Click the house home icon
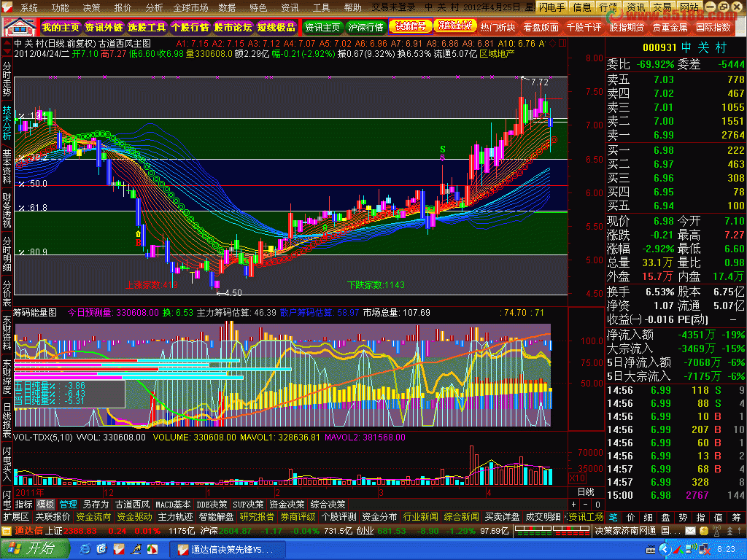 [19, 27]
